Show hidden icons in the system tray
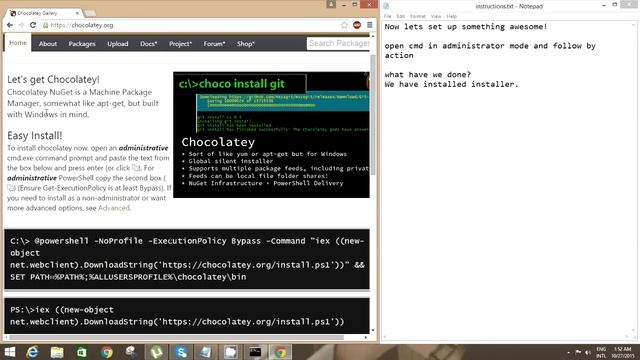640x360 pixels. point(568,352)
